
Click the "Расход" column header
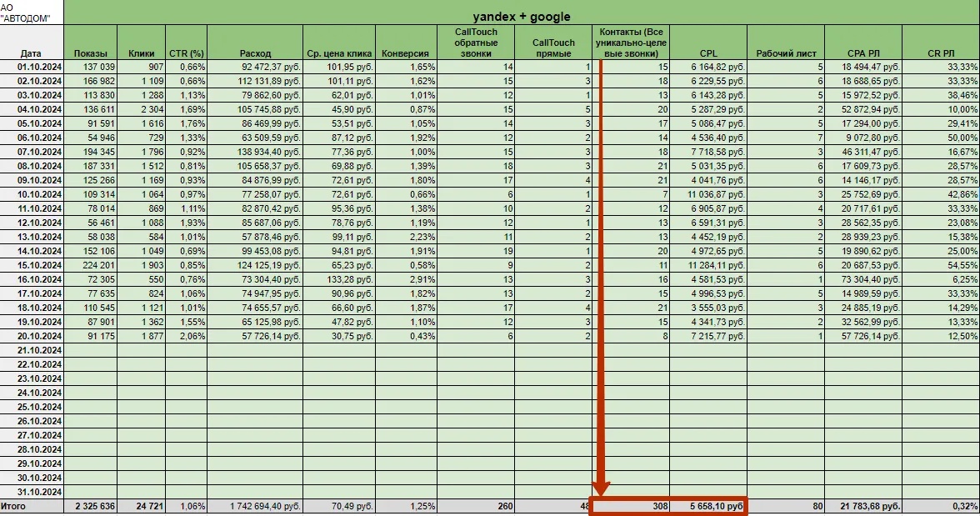click(x=254, y=53)
